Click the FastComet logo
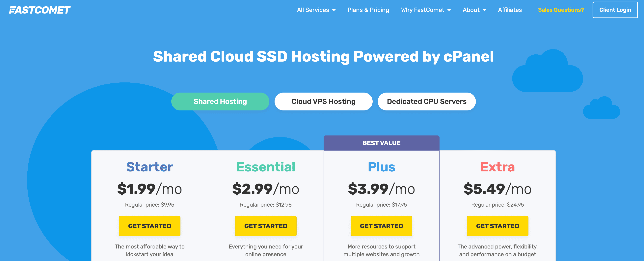This screenshot has width=644, height=261. (x=40, y=10)
